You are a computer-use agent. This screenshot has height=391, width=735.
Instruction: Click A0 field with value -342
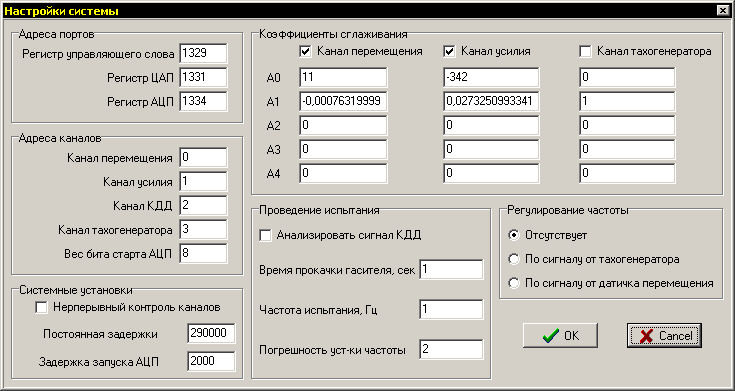(x=491, y=77)
